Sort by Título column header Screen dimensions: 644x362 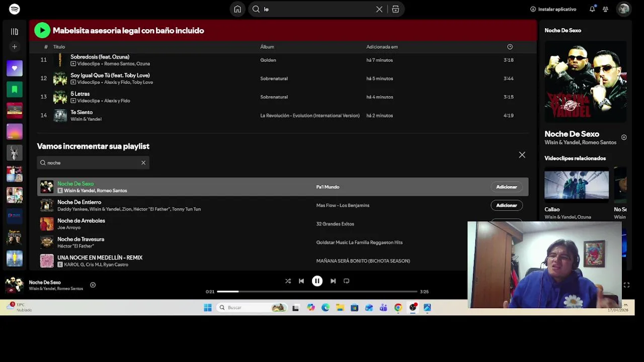click(x=59, y=47)
